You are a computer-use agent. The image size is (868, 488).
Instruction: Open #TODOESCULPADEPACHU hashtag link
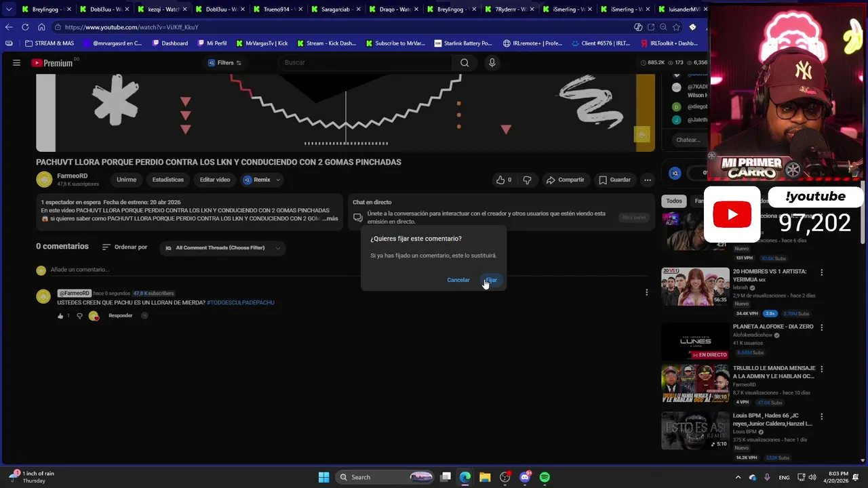click(x=241, y=302)
